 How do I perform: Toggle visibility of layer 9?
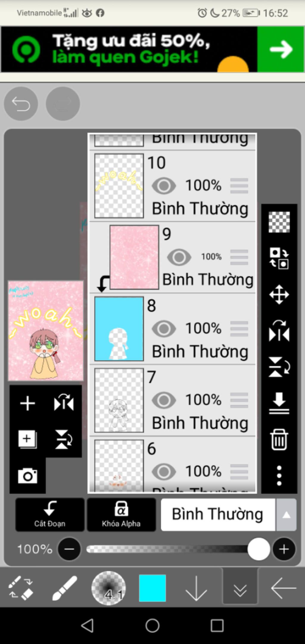179,257
